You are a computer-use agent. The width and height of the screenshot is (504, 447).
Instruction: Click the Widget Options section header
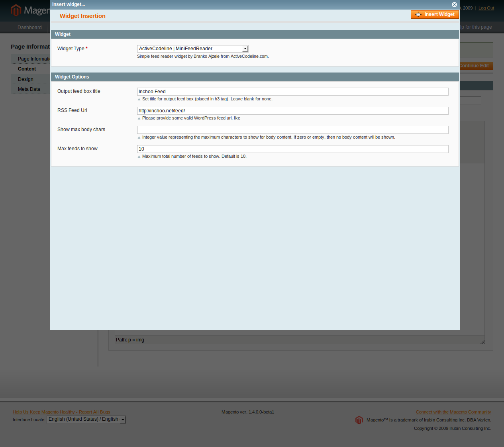click(255, 77)
